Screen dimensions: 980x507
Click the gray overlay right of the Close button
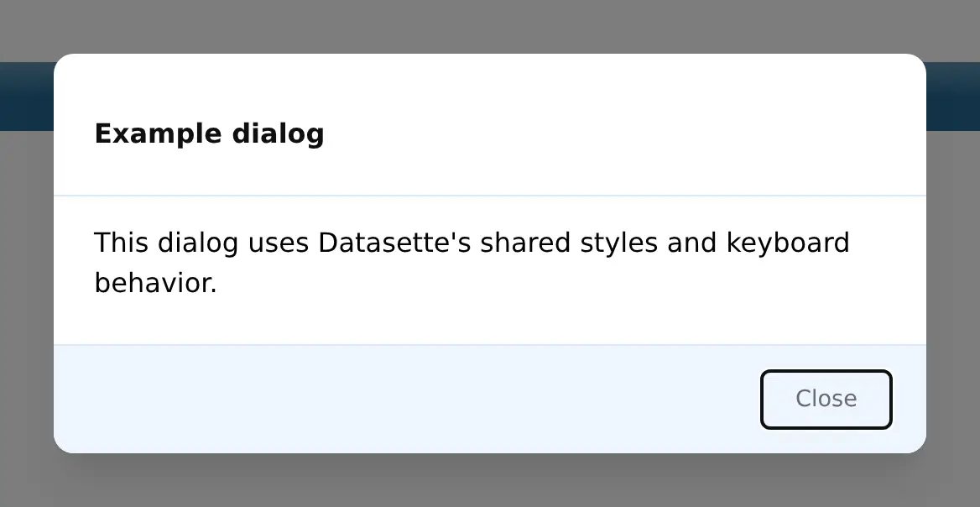tap(953, 399)
